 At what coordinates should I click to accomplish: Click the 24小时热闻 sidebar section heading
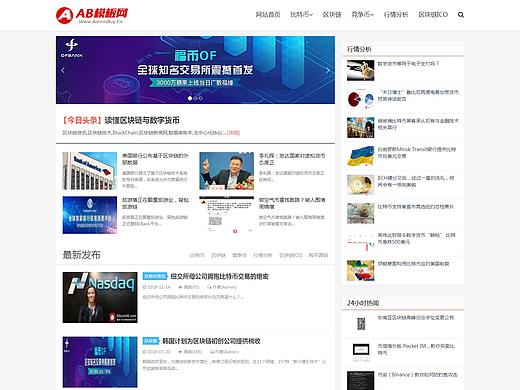(363, 303)
